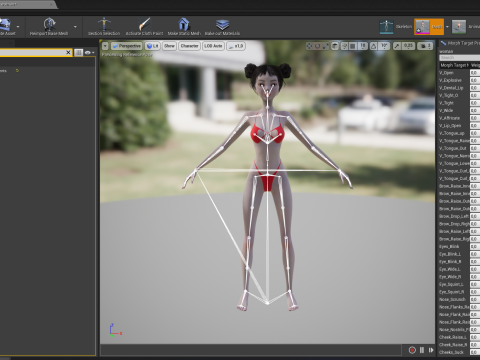Switch to the Skeleton editor mode
This screenshot has width=480, height=360.
[395, 26]
